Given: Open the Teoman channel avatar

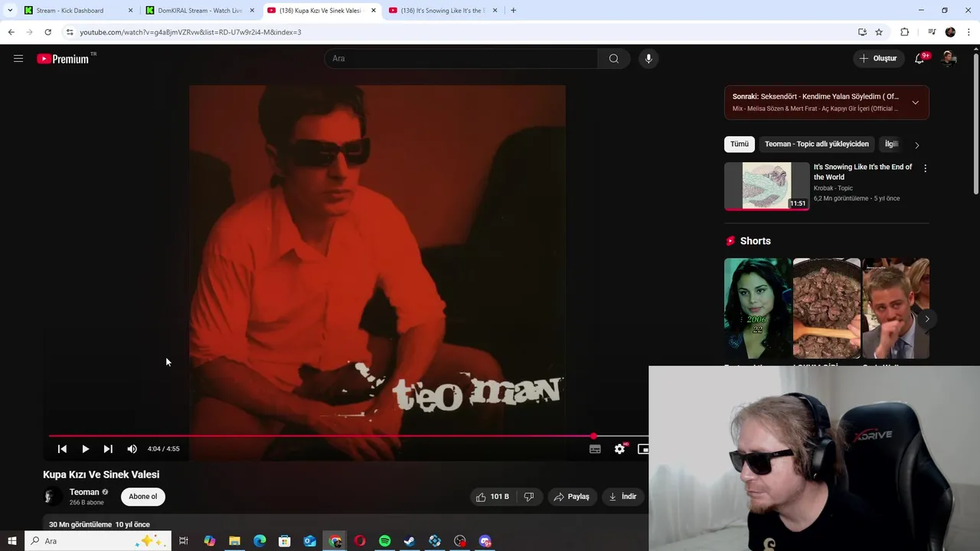Looking at the screenshot, I should click(x=52, y=497).
